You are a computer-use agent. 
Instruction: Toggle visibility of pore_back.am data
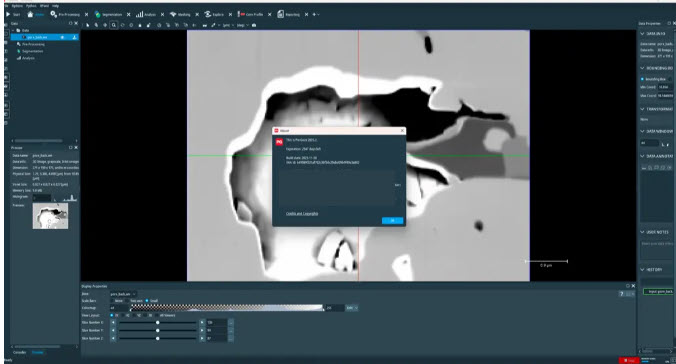[x=63, y=37]
